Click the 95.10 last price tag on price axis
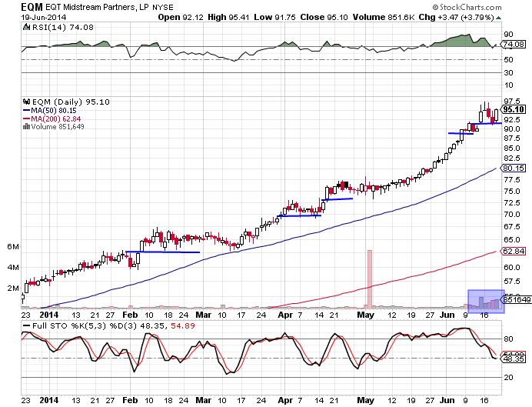This screenshot has height=407, width=532. pos(514,109)
